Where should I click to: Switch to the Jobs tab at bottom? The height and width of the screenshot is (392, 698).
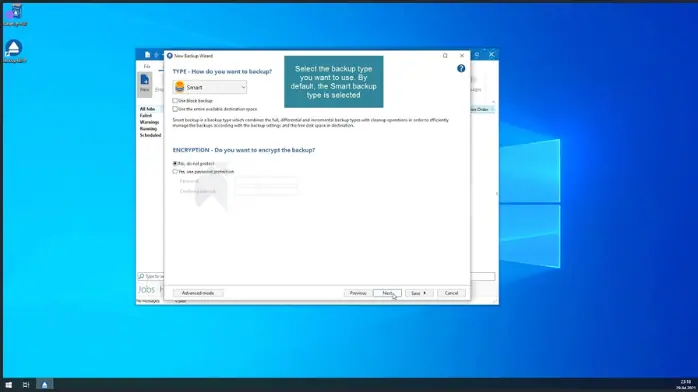[146, 290]
